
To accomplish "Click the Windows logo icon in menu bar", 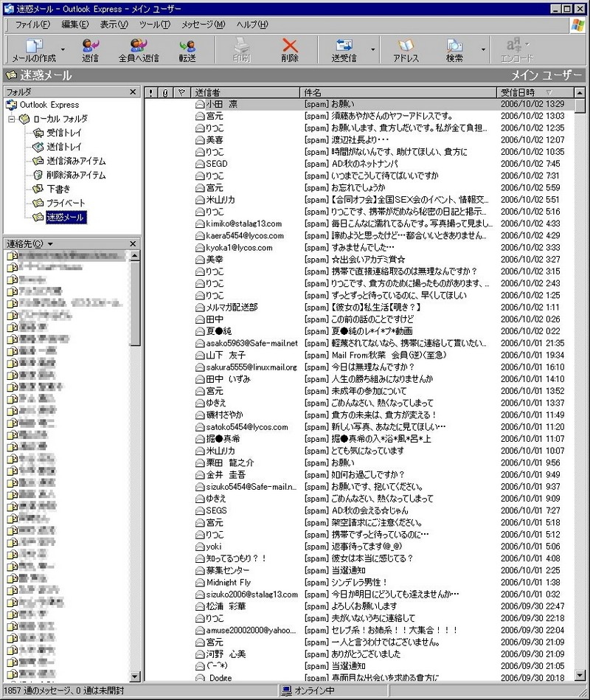I will coord(578,25).
